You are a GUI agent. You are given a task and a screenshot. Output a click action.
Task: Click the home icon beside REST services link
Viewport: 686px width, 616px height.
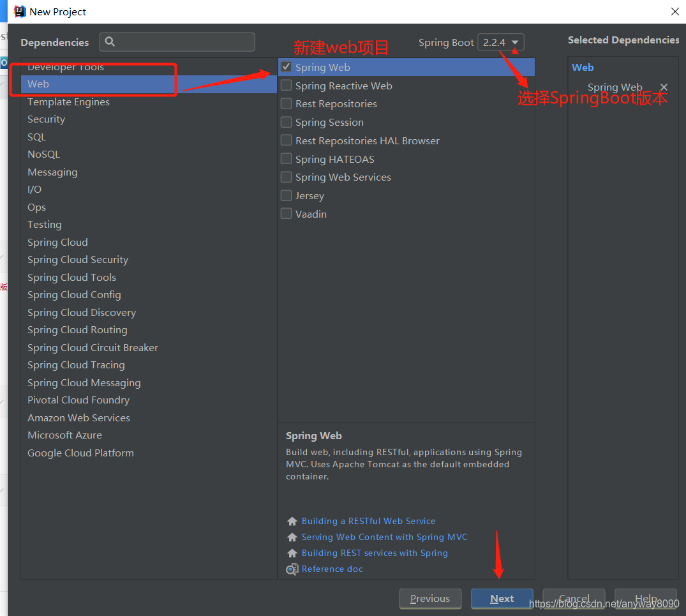(292, 553)
